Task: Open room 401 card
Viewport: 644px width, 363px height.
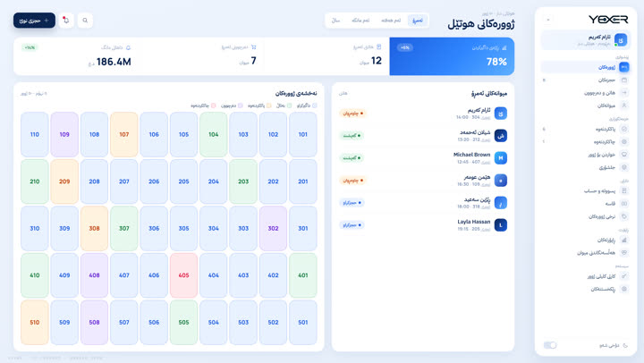Action: coord(303,275)
